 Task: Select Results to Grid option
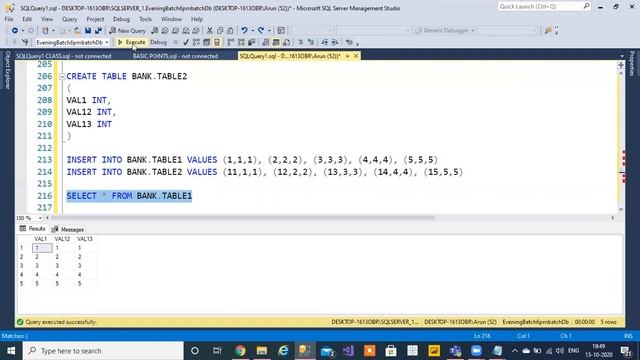point(276,42)
